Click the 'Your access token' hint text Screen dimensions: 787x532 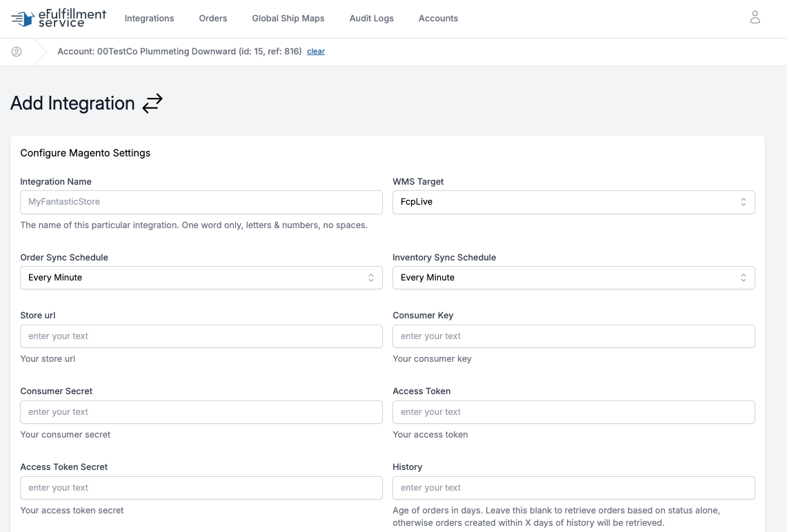pos(430,435)
